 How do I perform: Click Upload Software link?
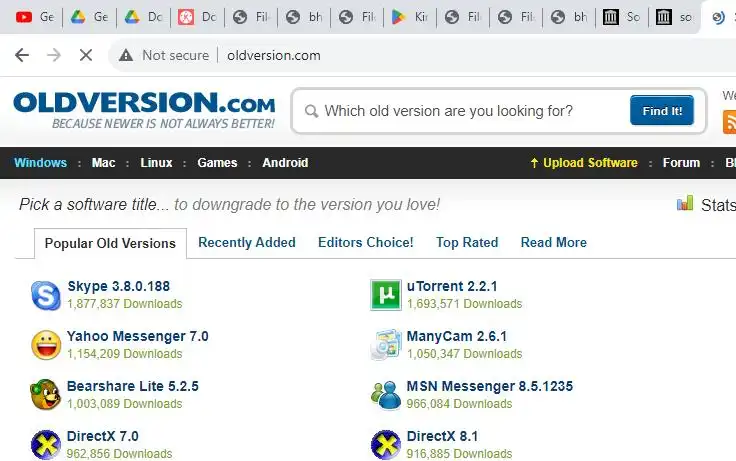click(x=584, y=163)
